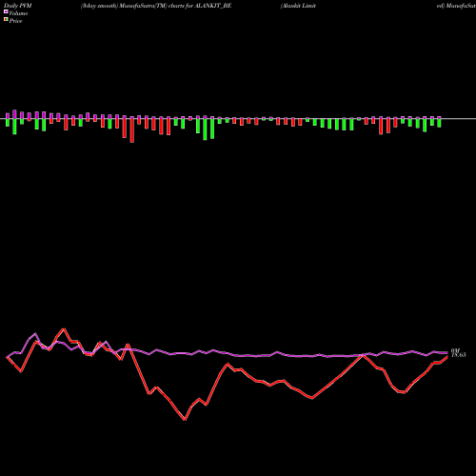The width and height of the screenshot is (476, 476).
Task: Click the '78.65' price value label
Action: [459, 355]
